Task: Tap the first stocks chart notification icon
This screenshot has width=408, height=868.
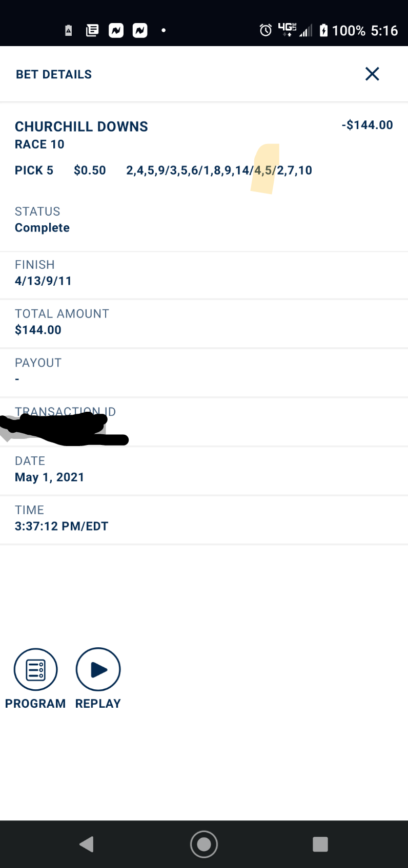Action: tap(116, 31)
